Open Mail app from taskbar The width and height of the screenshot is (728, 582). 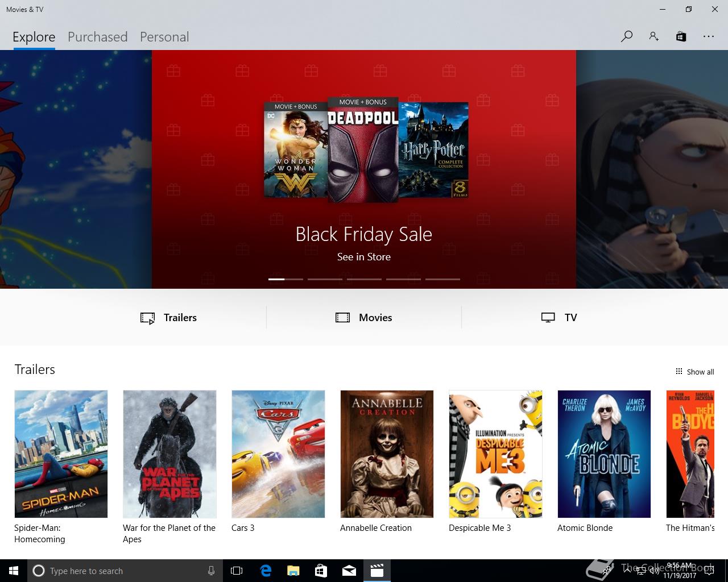(x=349, y=571)
